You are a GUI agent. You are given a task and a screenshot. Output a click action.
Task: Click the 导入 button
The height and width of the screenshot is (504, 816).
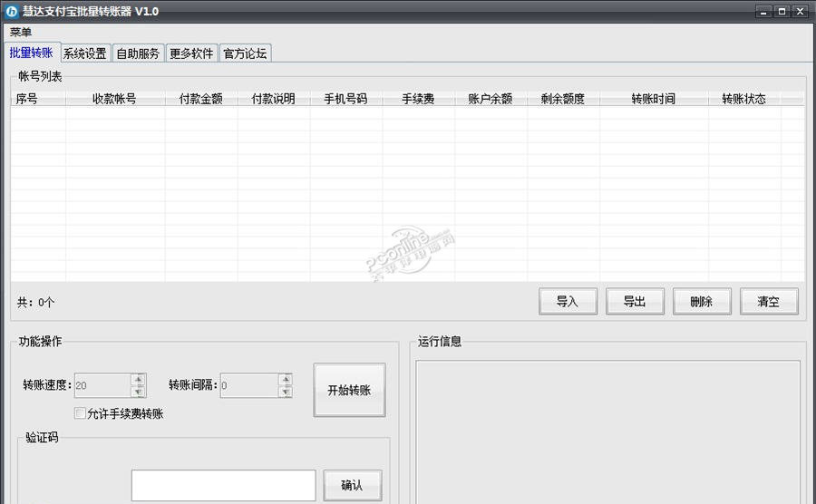pyautogui.click(x=568, y=301)
